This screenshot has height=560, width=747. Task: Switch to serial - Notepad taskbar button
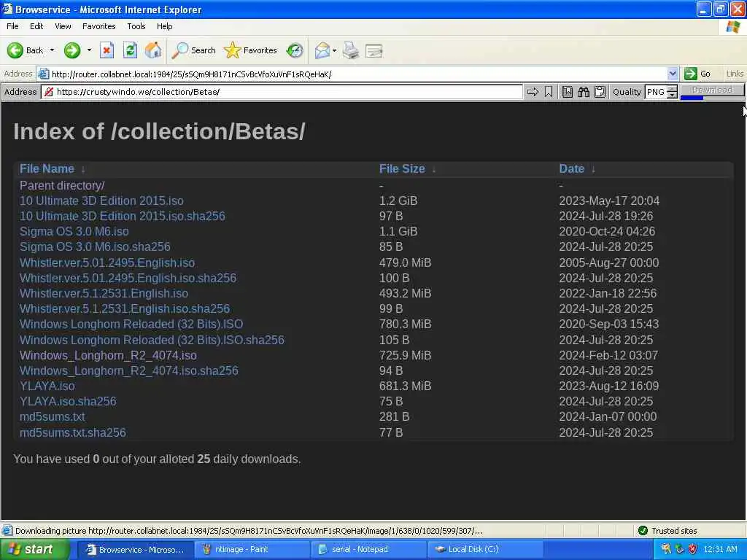point(368,550)
